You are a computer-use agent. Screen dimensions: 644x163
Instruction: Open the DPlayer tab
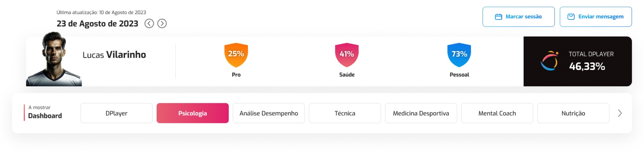116,113
